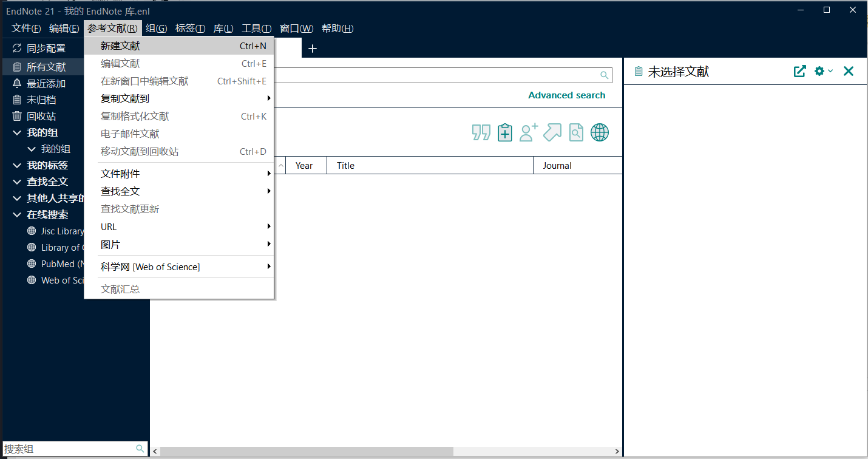Close the reference panel with X icon
The width and height of the screenshot is (868, 459).
tap(848, 71)
